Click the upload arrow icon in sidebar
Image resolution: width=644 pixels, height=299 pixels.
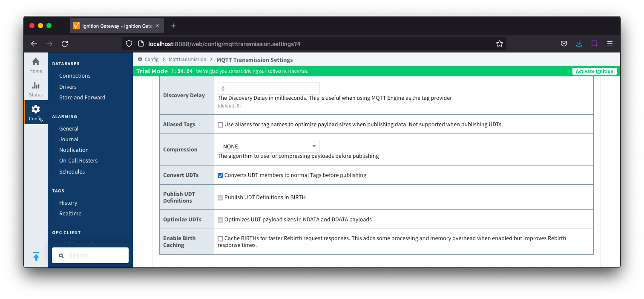coord(36,256)
